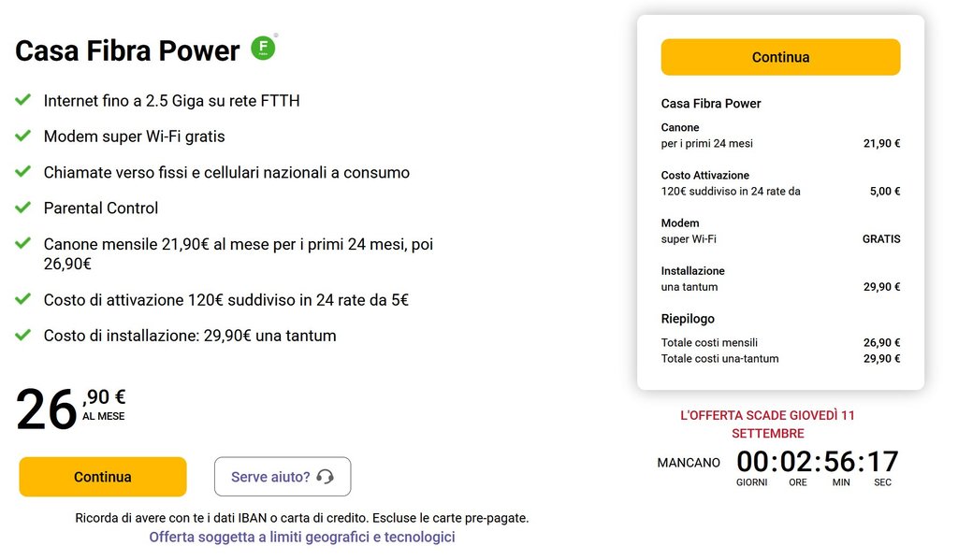Click the 26,90 € monthly price
The image size is (958, 560).
click(70, 409)
